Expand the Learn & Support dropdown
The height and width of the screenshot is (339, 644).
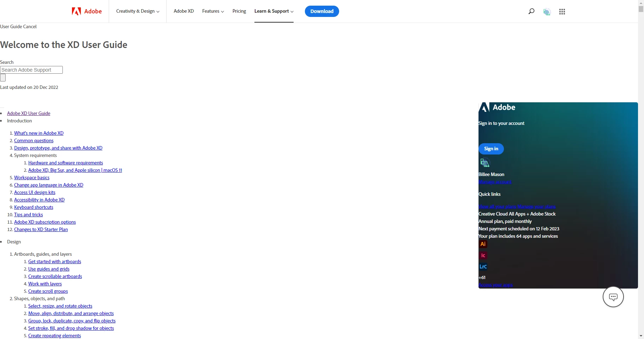pyautogui.click(x=274, y=11)
